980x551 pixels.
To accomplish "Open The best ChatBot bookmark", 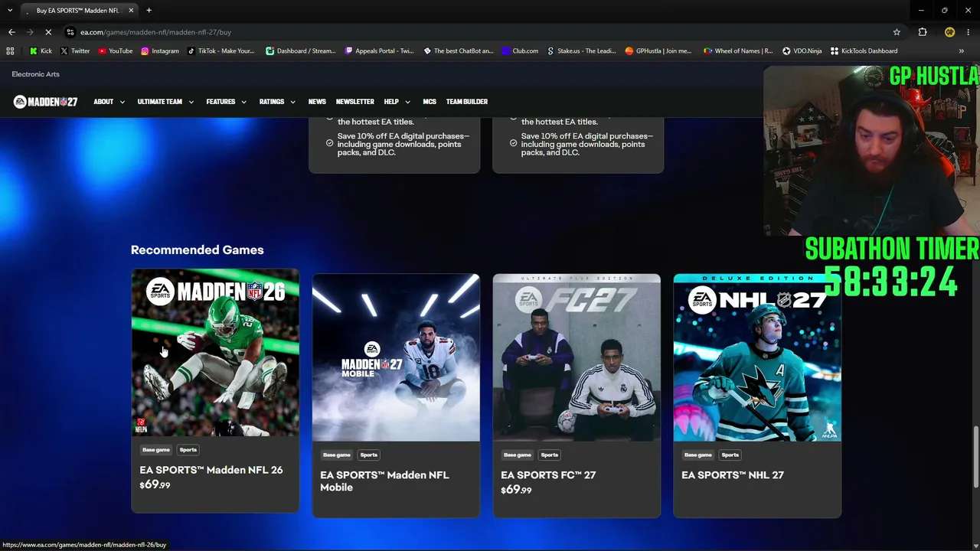I will tap(458, 51).
